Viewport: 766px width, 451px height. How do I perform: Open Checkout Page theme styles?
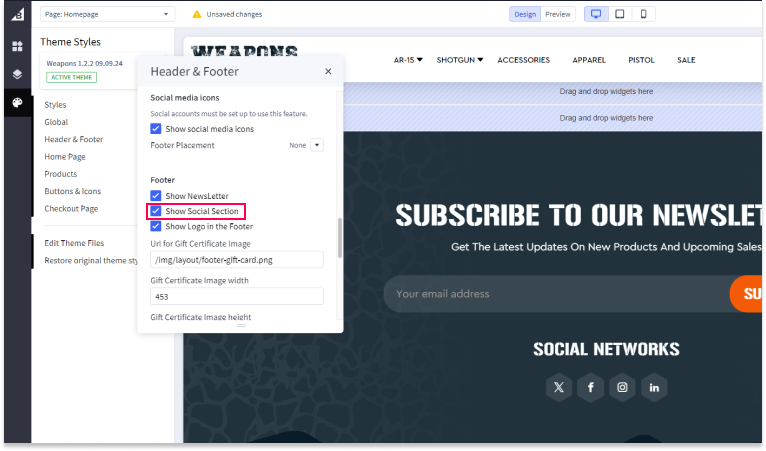[x=71, y=209]
